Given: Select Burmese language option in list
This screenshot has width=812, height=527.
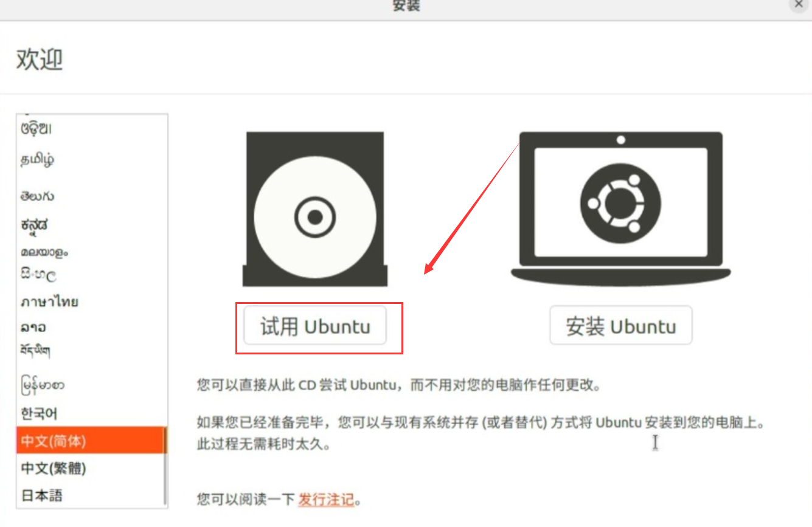Looking at the screenshot, I should coord(91,384).
